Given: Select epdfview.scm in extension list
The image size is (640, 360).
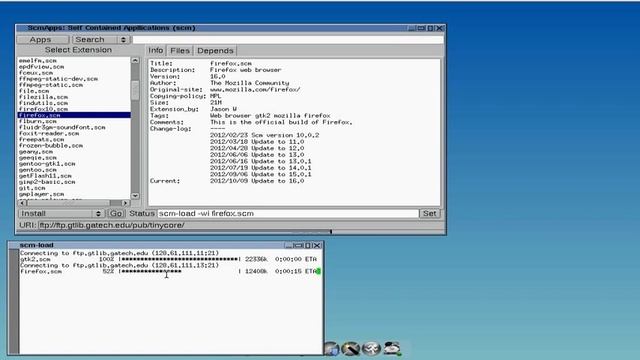Looking at the screenshot, I should pyautogui.click(x=74, y=67).
